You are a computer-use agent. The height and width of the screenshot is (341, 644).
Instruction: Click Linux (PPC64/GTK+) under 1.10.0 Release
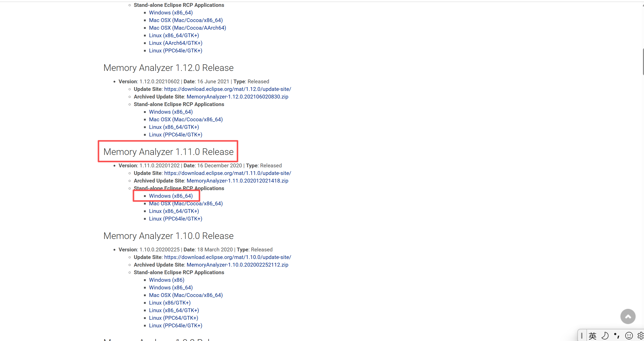coord(173,318)
